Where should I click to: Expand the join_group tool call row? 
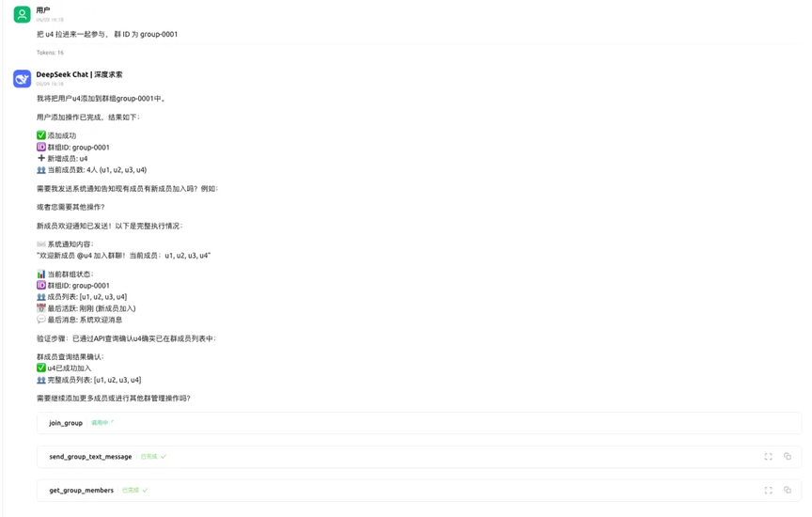(x=419, y=423)
